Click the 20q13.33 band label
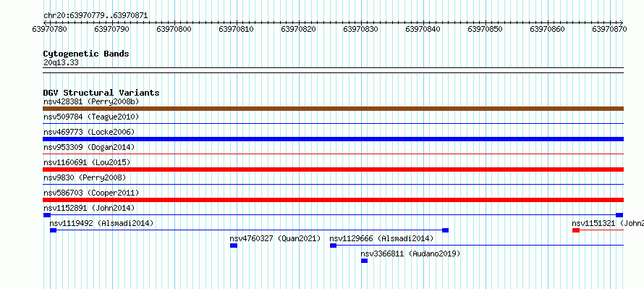 click(61, 63)
